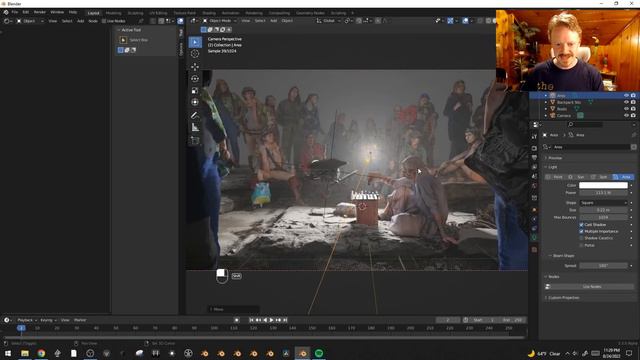Click the white light Color swatch
The width and height of the screenshot is (640, 360).
point(603,185)
